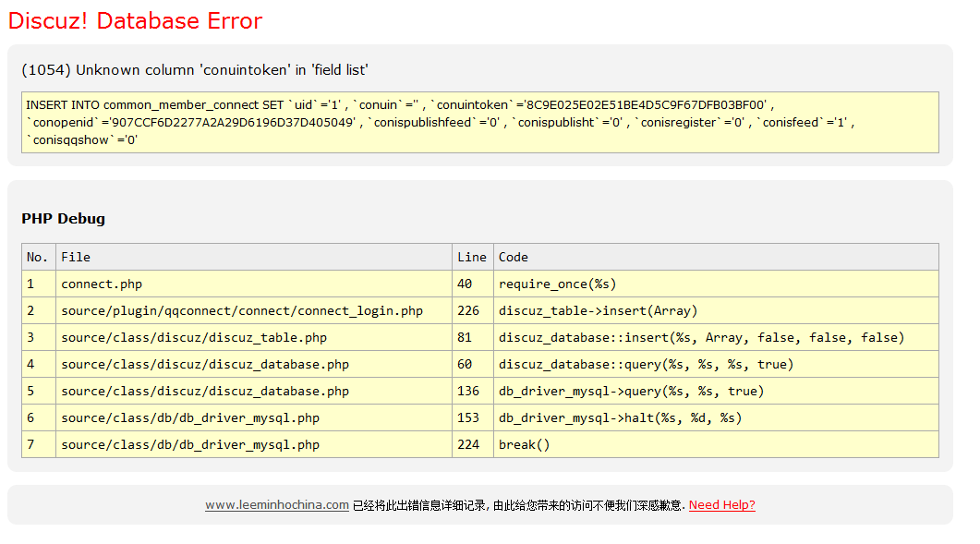Select the discuz_database::insert code cell
Screen dimensions: 980x544
tap(716, 338)
